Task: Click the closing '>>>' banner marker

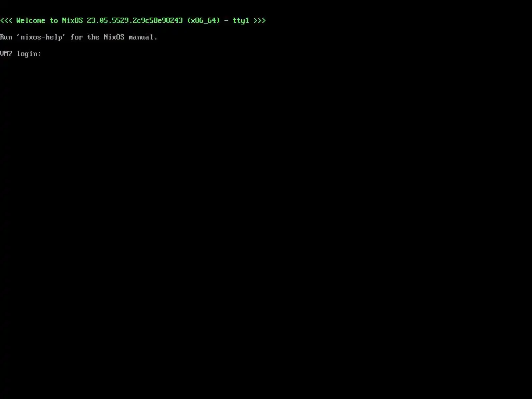Action: point(260,21)
